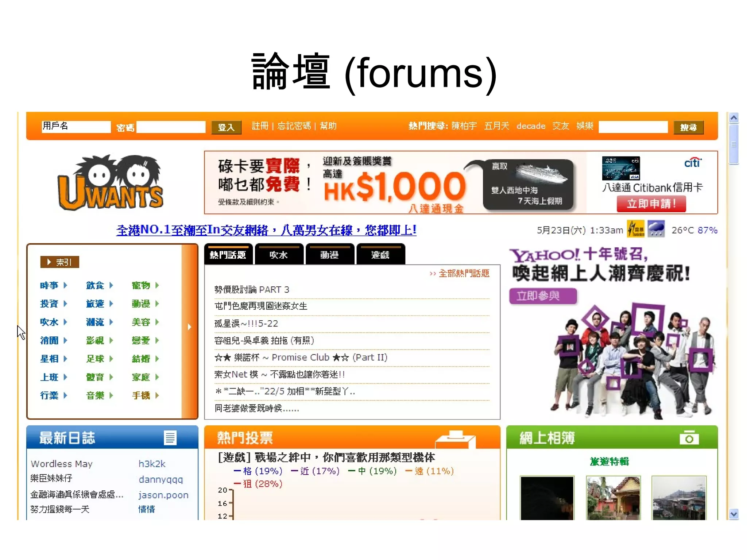Click hot search term 陳柏宇
747x560 pixels.
coord(464,126)
